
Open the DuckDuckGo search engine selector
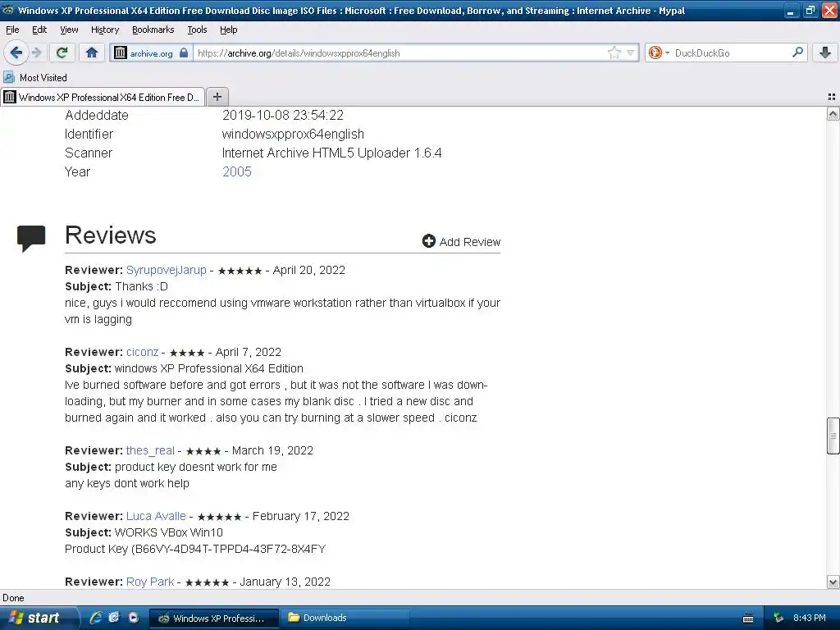[x=659, y=52]
